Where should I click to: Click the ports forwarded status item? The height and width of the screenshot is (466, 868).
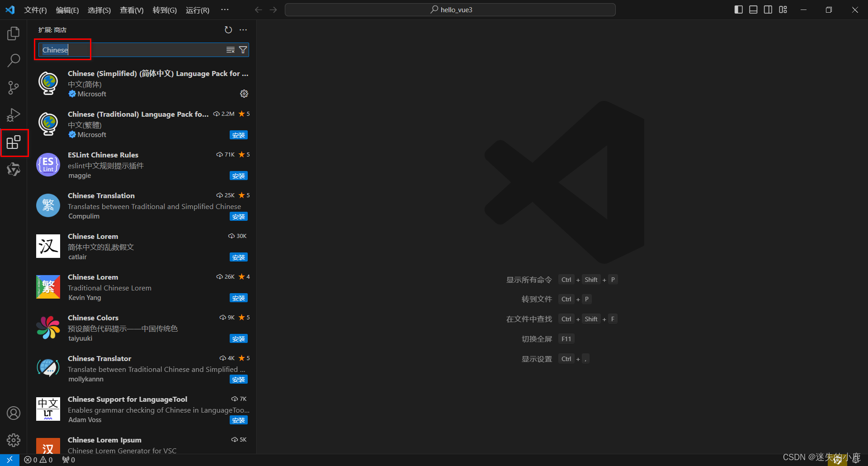pyautogui.click(x=69, y=460)
